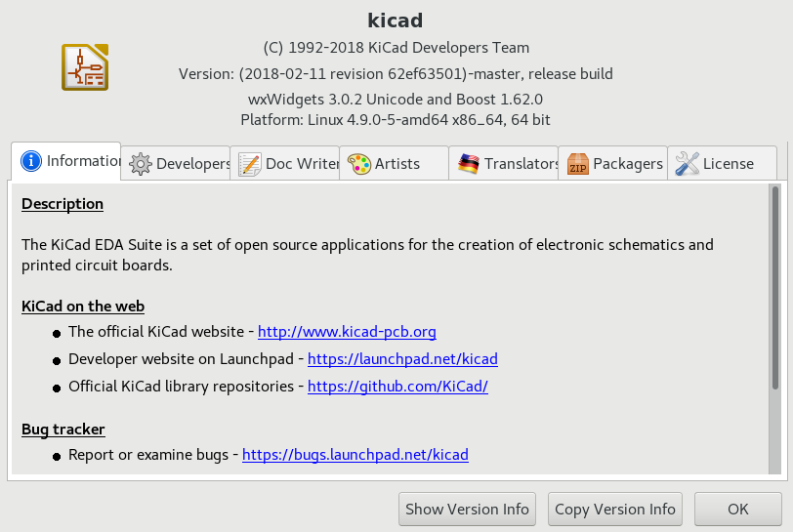
Task: Go to the Artists tab
Action: 396,164
